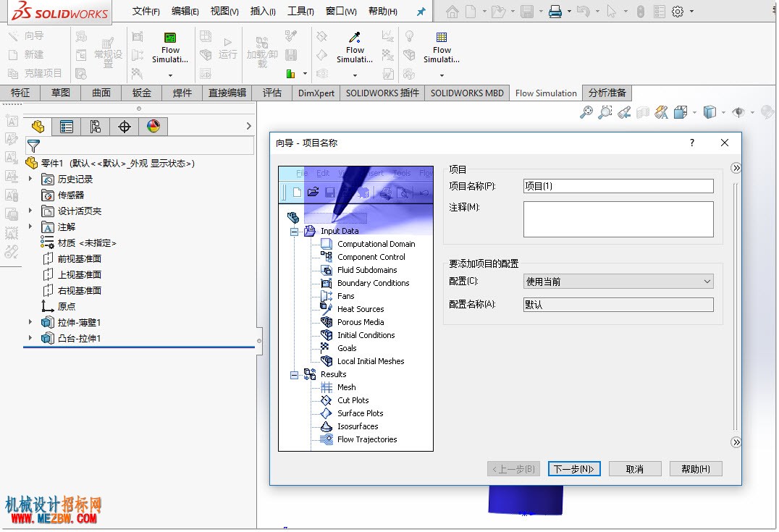The width and height of the screenshot is (779, 532).
Task: Open Flow Simulation computational domain tool
Action: 170,48
